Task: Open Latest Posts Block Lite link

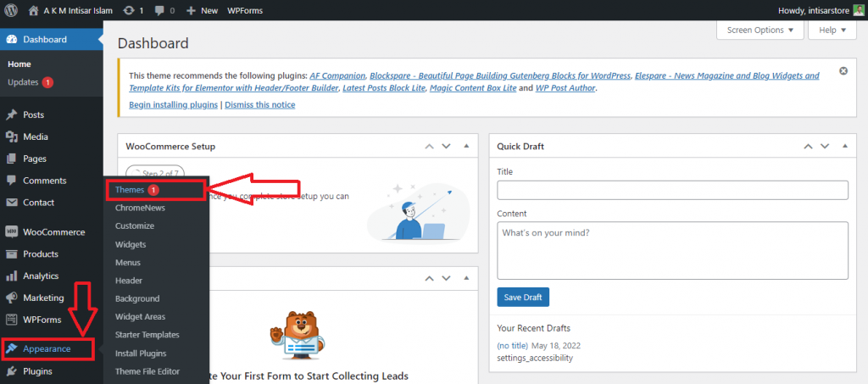Action: pyautogui.click(x=384, y=88)
